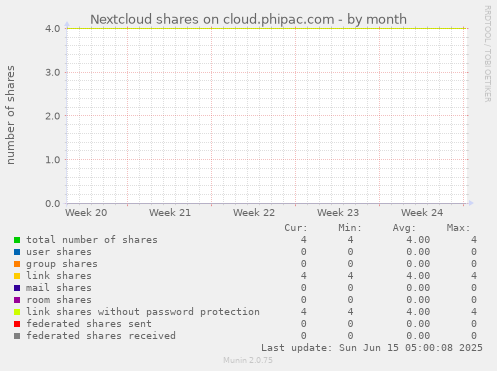
Task: Select the 'federated shares received' legend label
Action: (101, 336)
